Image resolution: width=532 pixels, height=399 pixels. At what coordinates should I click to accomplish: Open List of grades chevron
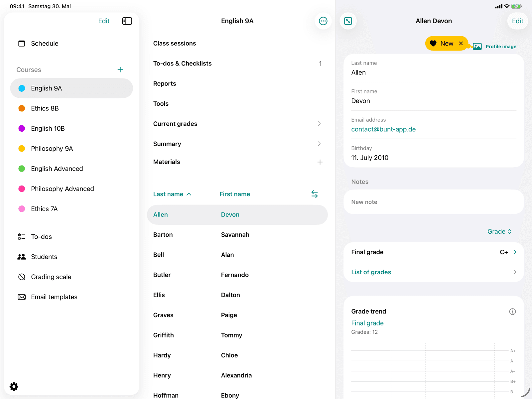[x=515, y=272]
